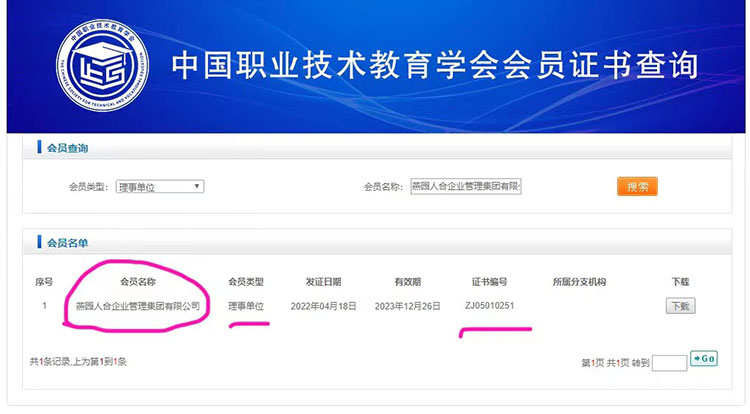Screen dimensions: 750x414
Task: Select the 理事单位 cell in row 1
Action: point(246,306)
